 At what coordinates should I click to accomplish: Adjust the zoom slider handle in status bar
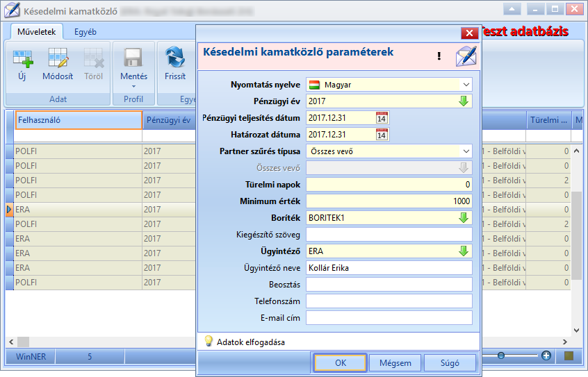tap(501, 355)
